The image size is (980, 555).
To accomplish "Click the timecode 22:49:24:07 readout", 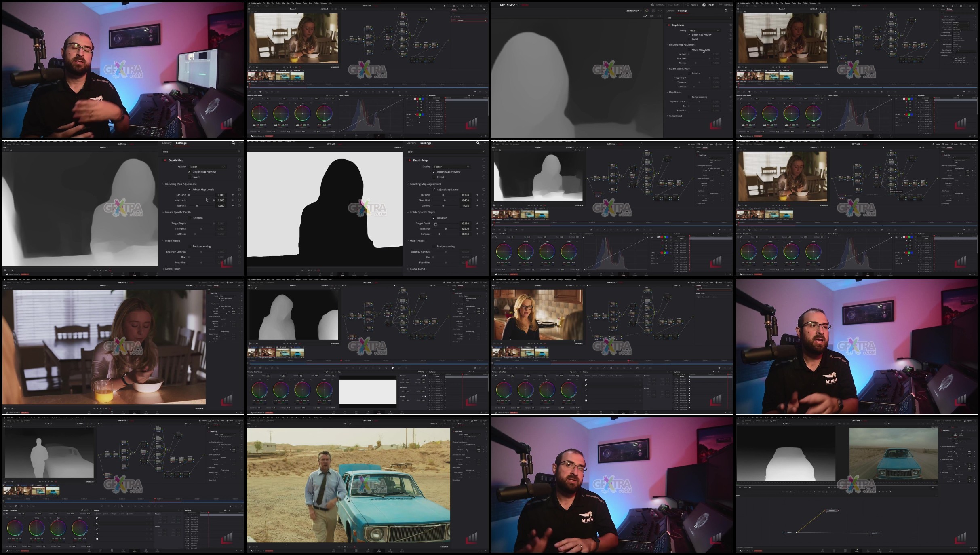I will click(x=632, y=11).
